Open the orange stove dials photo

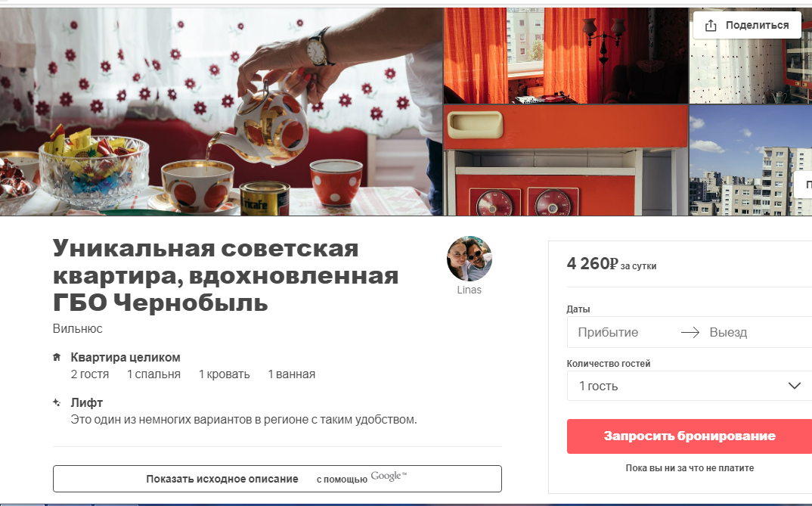tap(566, 160)
